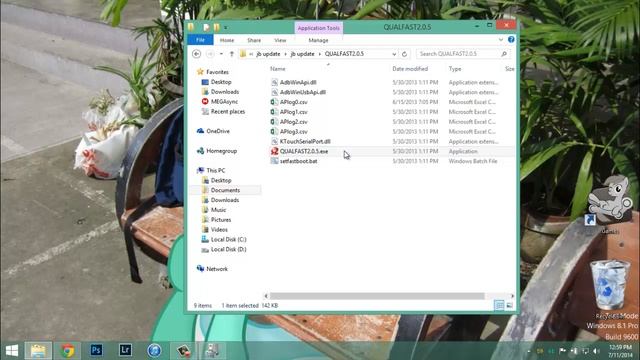Switch to large icons view

tap(509, 305)
